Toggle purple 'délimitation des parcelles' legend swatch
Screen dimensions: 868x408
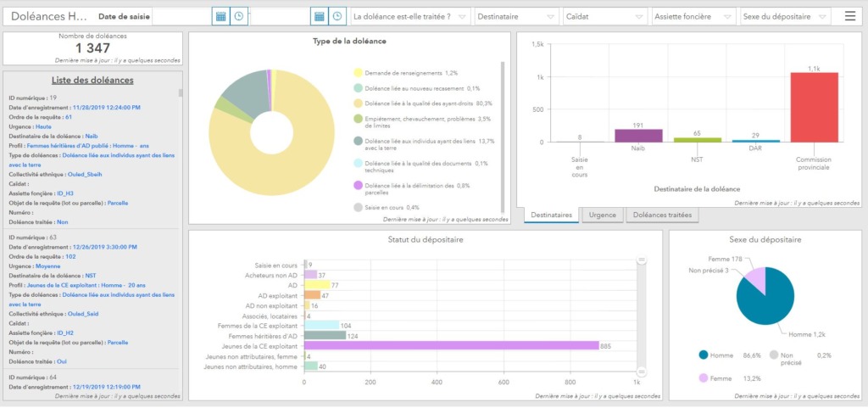[359, 186]
